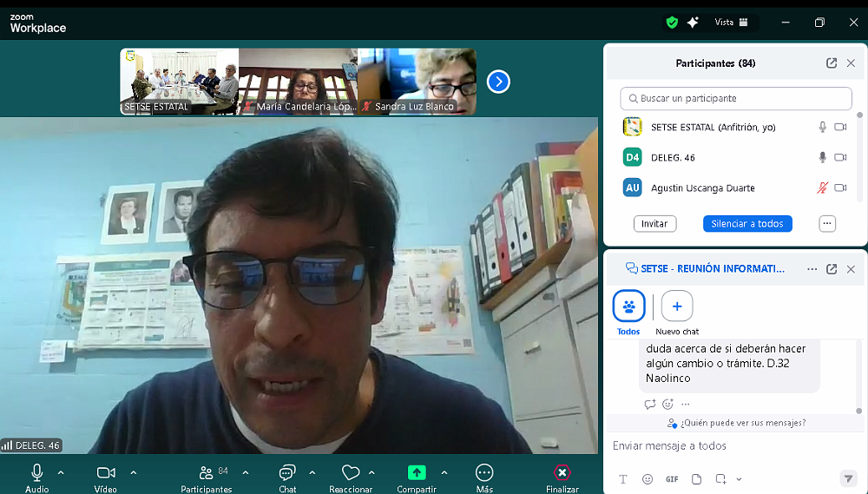Click the Buscar un participante search field
The height and width of the screenshot is (494, 868).
[x=736, y=98]
